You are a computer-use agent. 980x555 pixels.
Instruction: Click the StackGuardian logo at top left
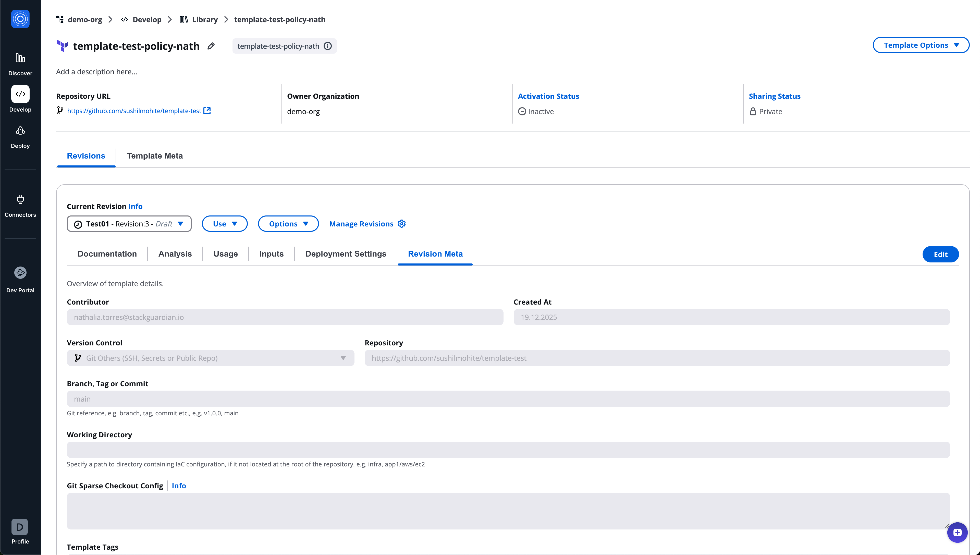pos(20,19)
